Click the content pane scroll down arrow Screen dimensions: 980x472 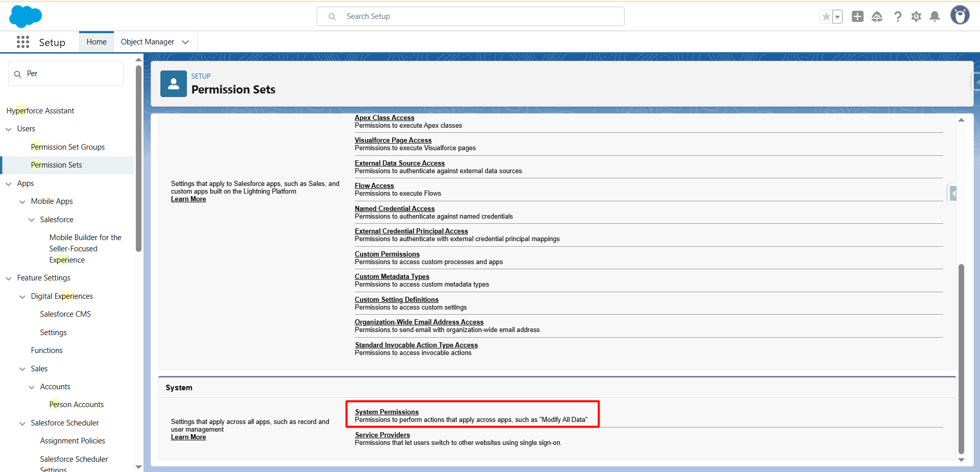[961, 460]
